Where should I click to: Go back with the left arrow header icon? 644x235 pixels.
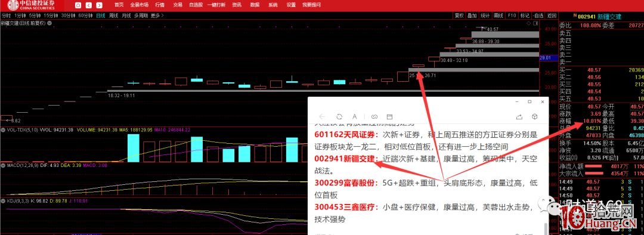point(89,5)
